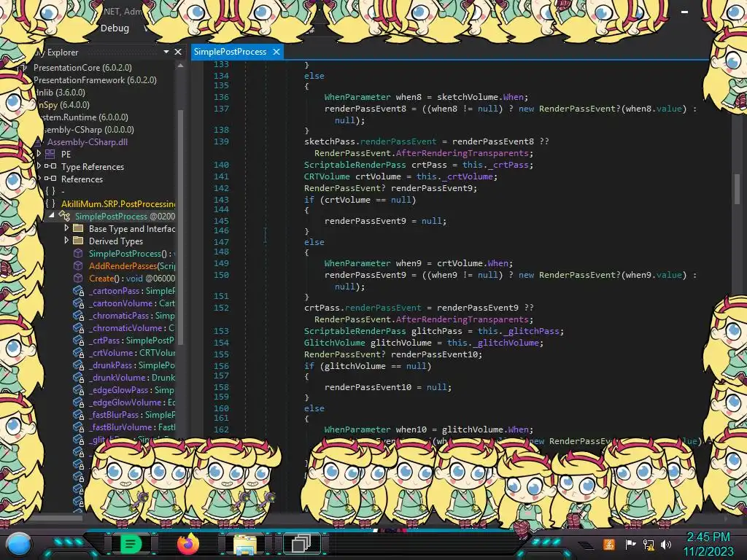The width and height of the screenshot is (747, 560).
Task: Click the orange Java tray icon
Action: pos(609,544)
